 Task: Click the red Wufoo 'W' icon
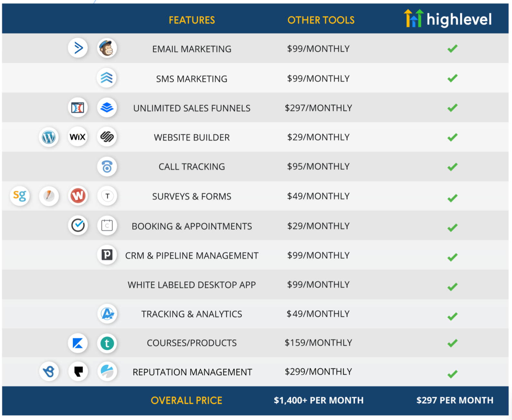(78, 196)
